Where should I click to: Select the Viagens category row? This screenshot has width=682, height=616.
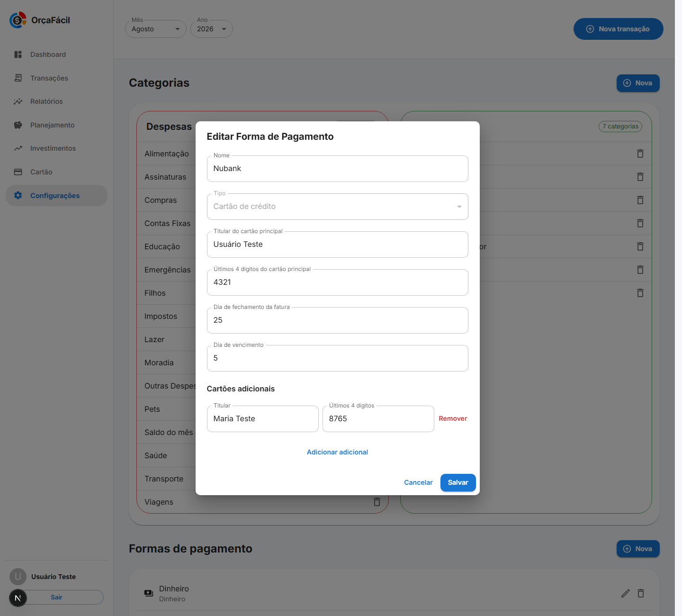pyautogui.click(x=262, y=502)
